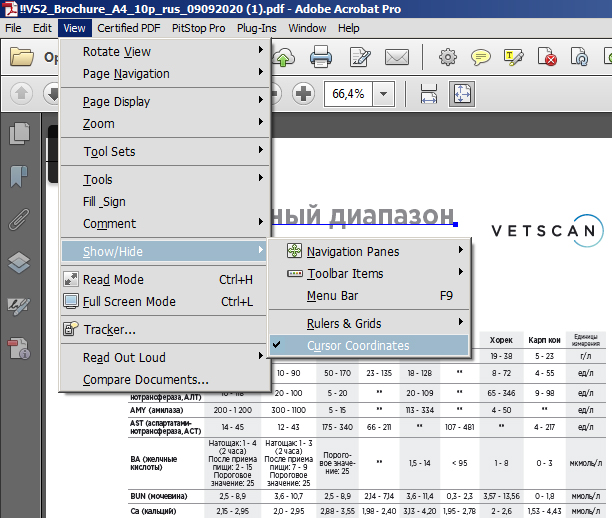The height and width of the screenshot is (518, 612).
Task: Close the open View menu
Action: point(75,28)
